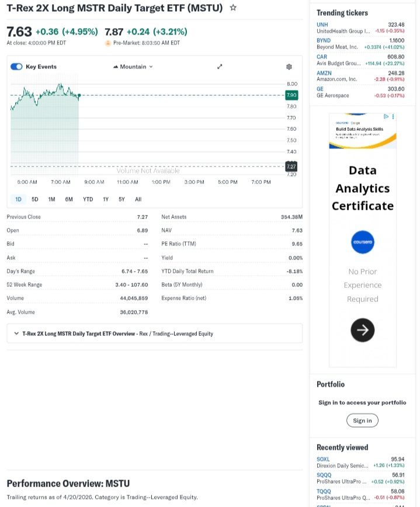
Task: Expand chart to full screen
Action: 220,67
